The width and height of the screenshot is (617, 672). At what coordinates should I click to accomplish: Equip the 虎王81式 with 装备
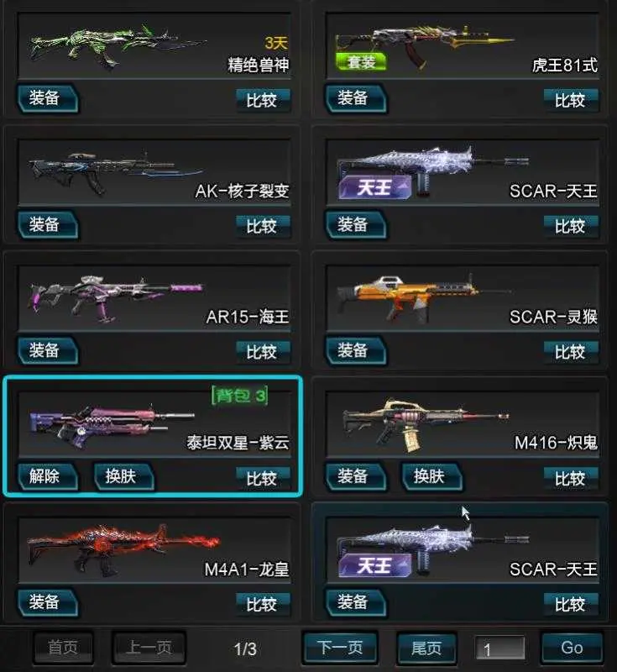(x=356, y=98)
